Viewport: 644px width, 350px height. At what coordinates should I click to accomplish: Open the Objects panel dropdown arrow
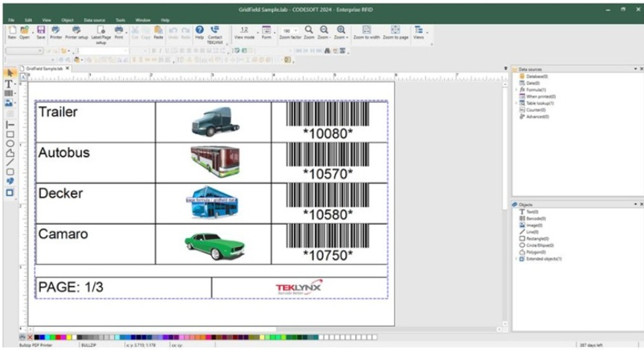pos(635,204)
